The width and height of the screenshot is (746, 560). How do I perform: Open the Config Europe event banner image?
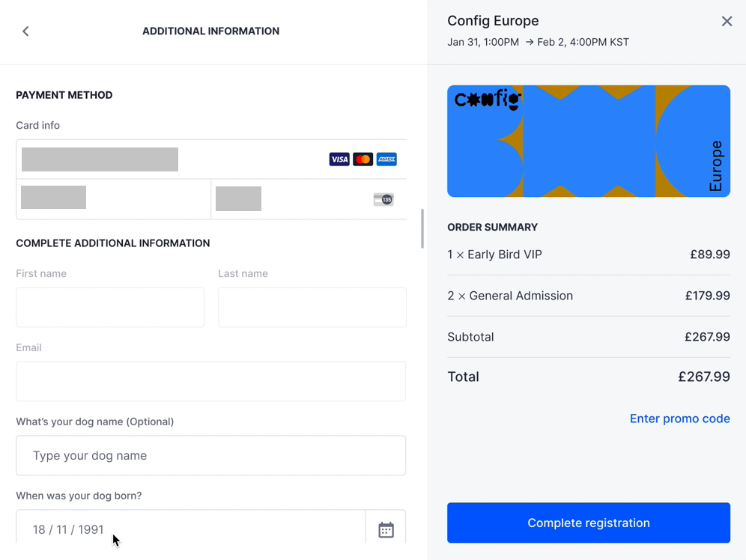pyautogui.click(x=589, y=141)
